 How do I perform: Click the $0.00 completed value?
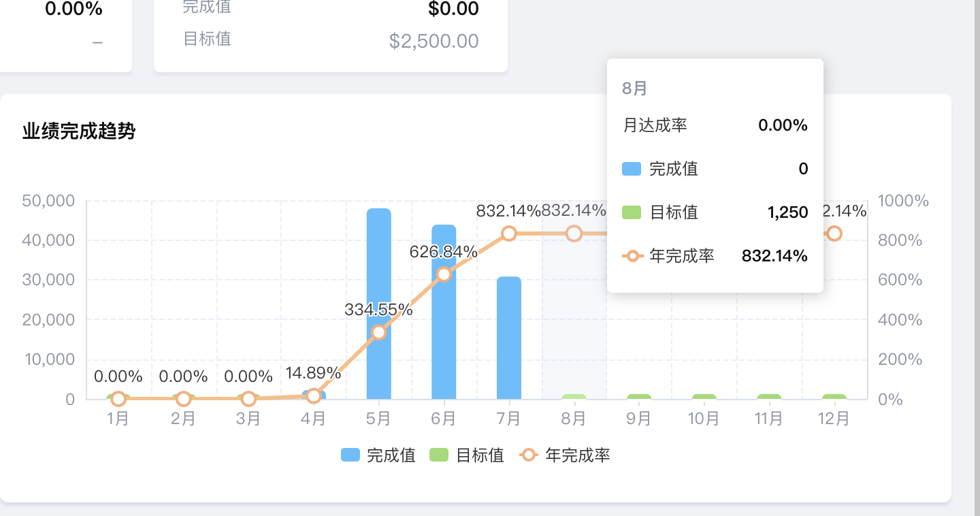[x=453, y=9]
